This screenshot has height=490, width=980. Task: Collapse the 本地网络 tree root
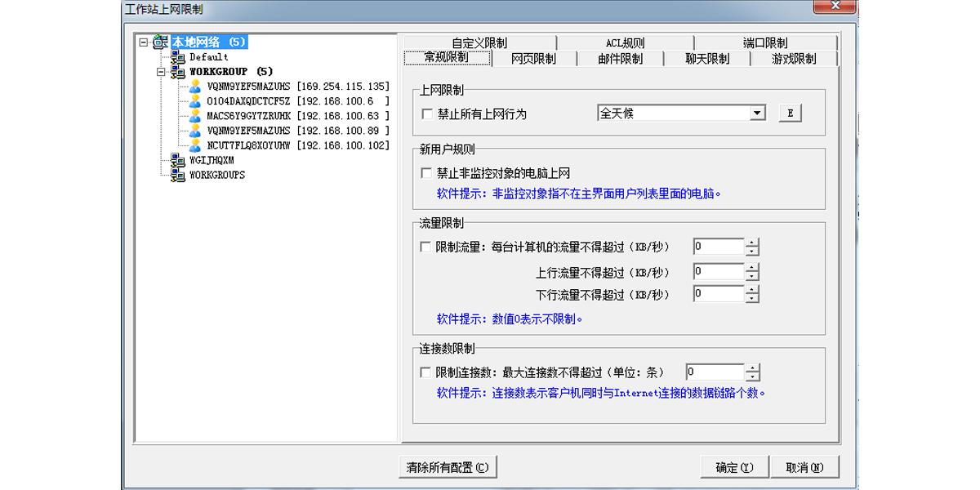pyautogui.click(x=141, y=42)
